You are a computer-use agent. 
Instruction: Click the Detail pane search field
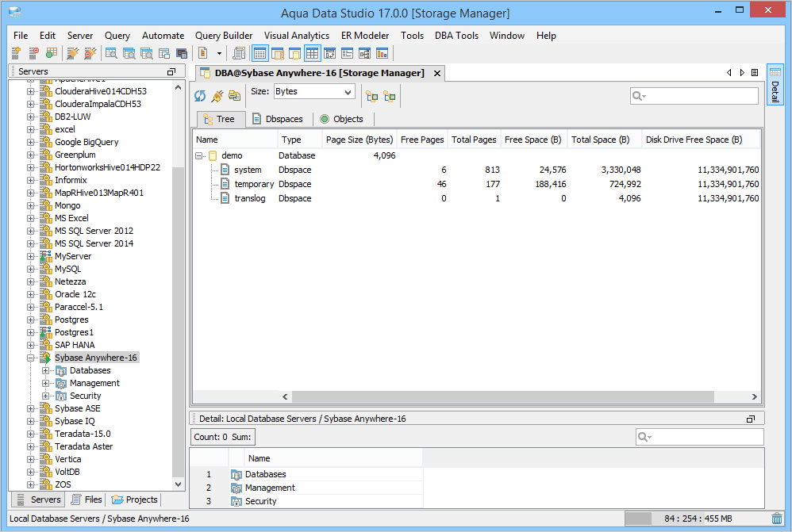click(x=700, y=437)
